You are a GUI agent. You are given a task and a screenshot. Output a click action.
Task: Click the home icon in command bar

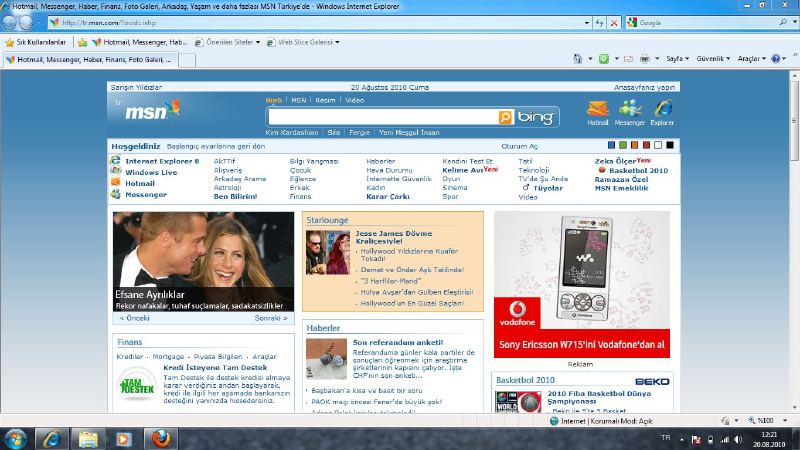[x=578, y=59]
